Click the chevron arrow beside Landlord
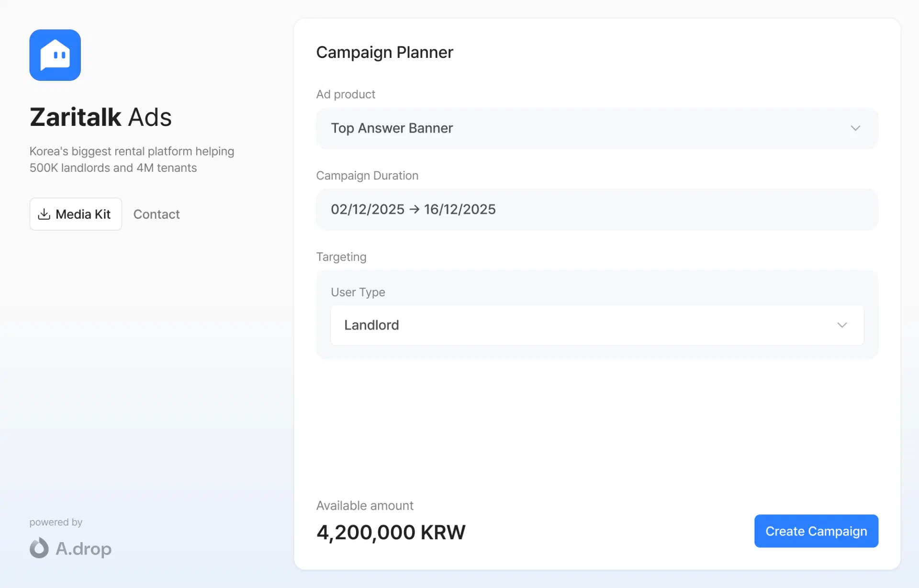The width and height of the screenshot is (919, 588). click(842, 325)
